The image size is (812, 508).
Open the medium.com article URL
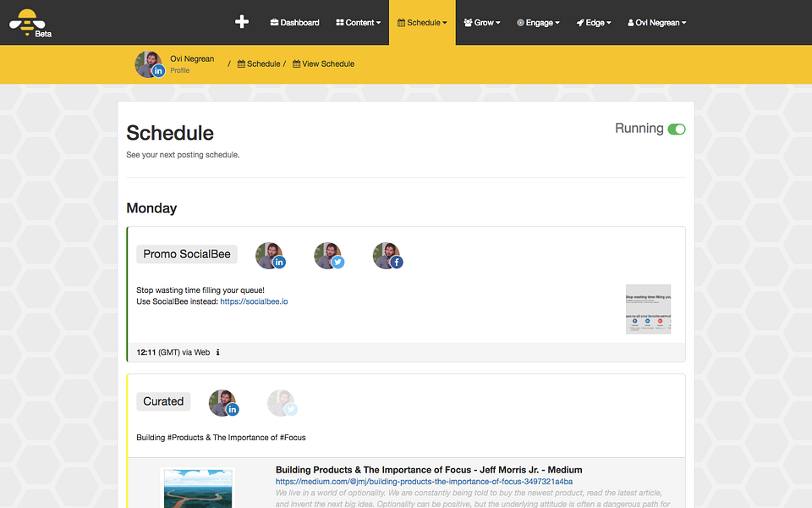click(x=424, y=482)
